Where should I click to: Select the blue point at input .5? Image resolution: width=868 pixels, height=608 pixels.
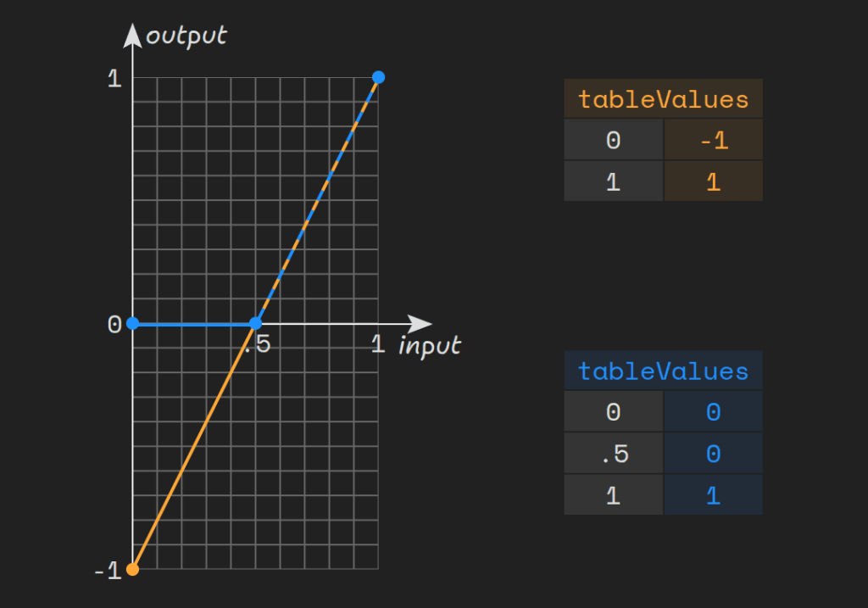255,323
